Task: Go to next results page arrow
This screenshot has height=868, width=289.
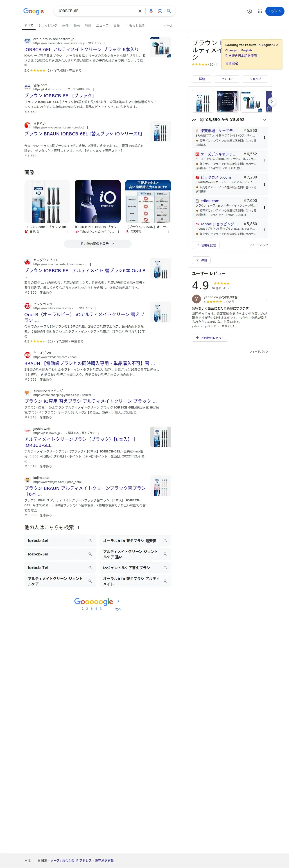Action: tap(118, 601)
